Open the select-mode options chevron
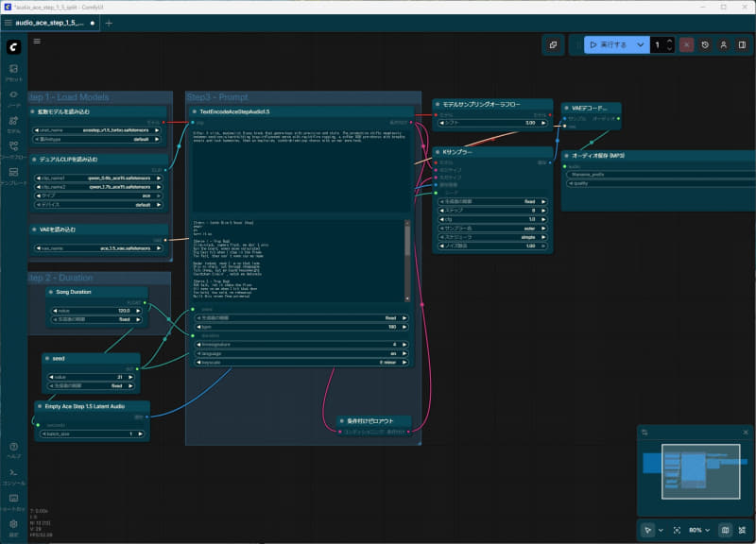Viewport: 756px width, 544px height. (661, 530)
